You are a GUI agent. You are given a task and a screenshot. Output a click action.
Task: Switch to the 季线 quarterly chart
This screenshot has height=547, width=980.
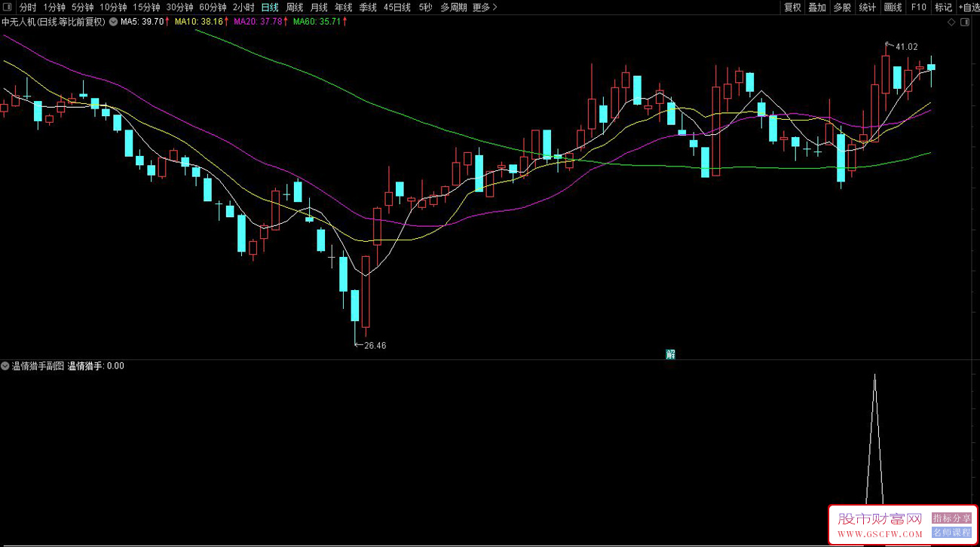(x=368, y=7)
